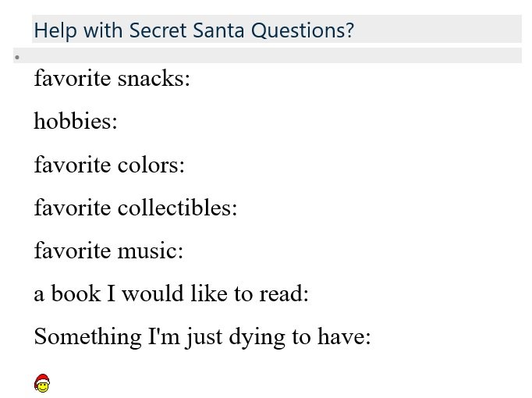Click the word dying
This screenshot has height=398, width=532.
click(x=257, y=338)
